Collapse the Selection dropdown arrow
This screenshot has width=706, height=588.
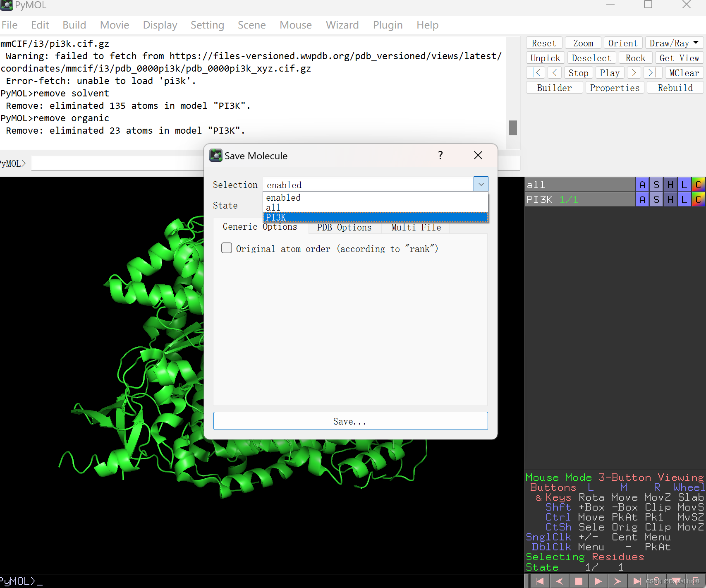481,184
